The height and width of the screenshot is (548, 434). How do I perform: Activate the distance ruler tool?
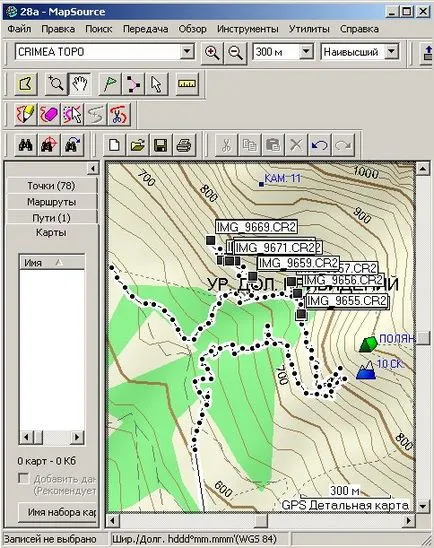pyautogui.click(x=187, y=84)
